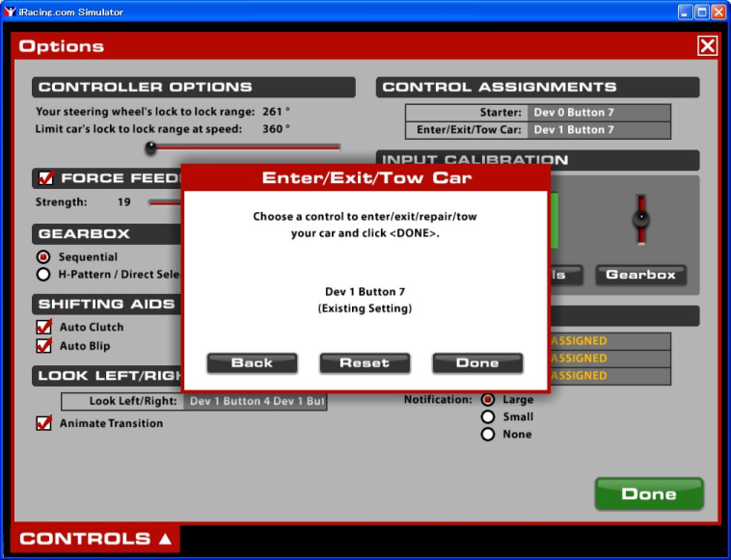The image size is (731, 560).
Task: Choose Large notification size
Action: click(x=488, y=400)
